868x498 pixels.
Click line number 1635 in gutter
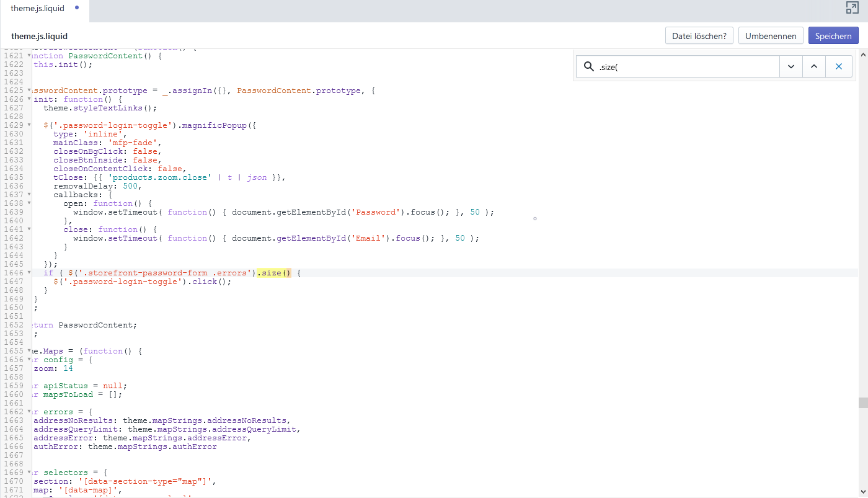[14, 177]
